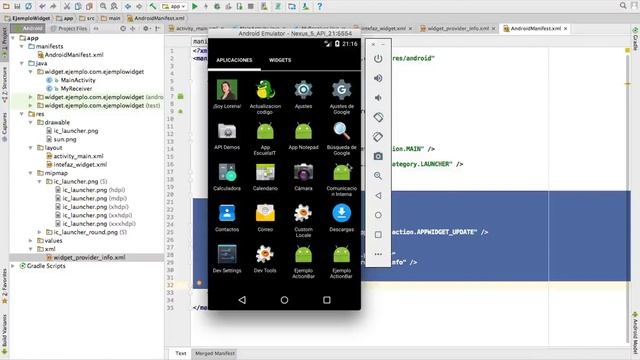Collapse the drawable folder node
640x360 pixels.
coord(31,122)
